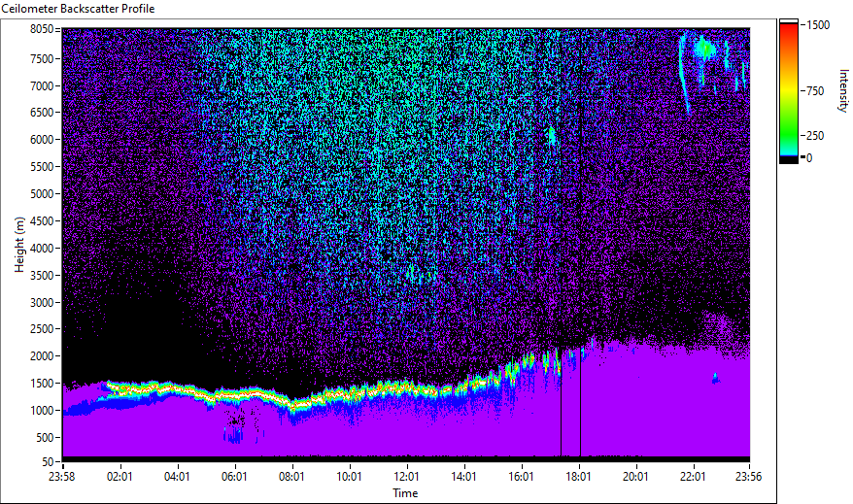853x504 pixels.
Task: Click the 4000 height tick label
Action: tap(42, 249)
